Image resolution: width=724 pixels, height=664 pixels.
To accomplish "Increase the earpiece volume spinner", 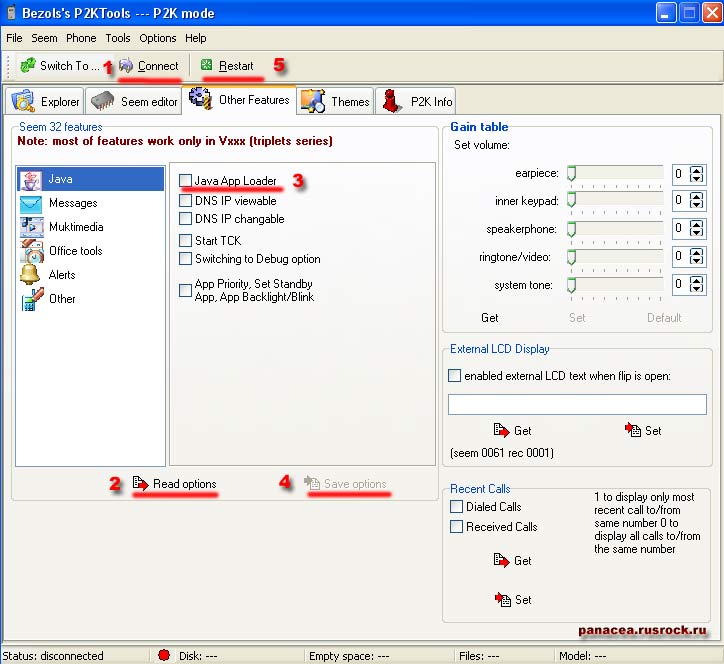I will point(696,169).
